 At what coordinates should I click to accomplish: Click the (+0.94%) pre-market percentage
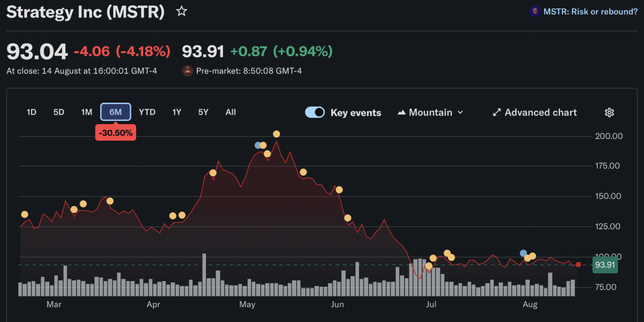pos(303,52)
